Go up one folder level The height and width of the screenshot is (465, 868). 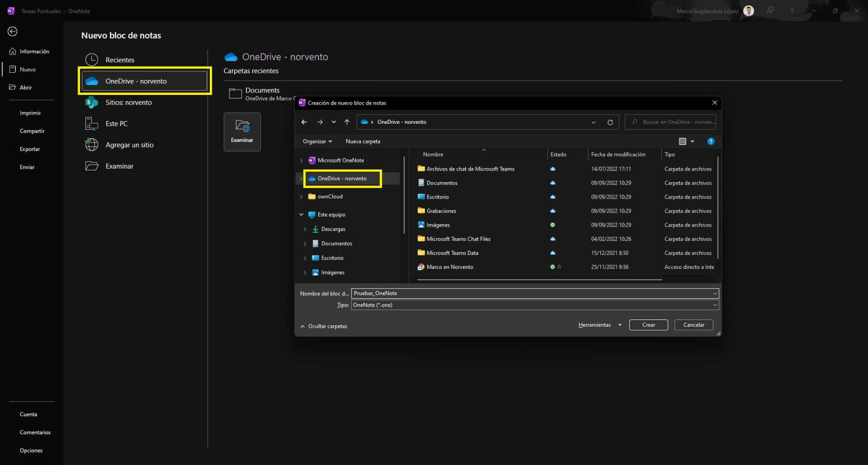347,122
